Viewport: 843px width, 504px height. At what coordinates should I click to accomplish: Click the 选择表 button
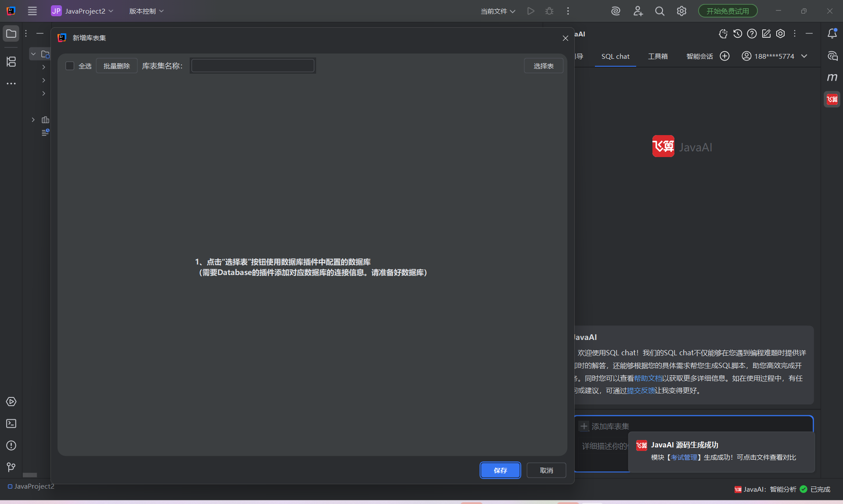pos(543,66)
